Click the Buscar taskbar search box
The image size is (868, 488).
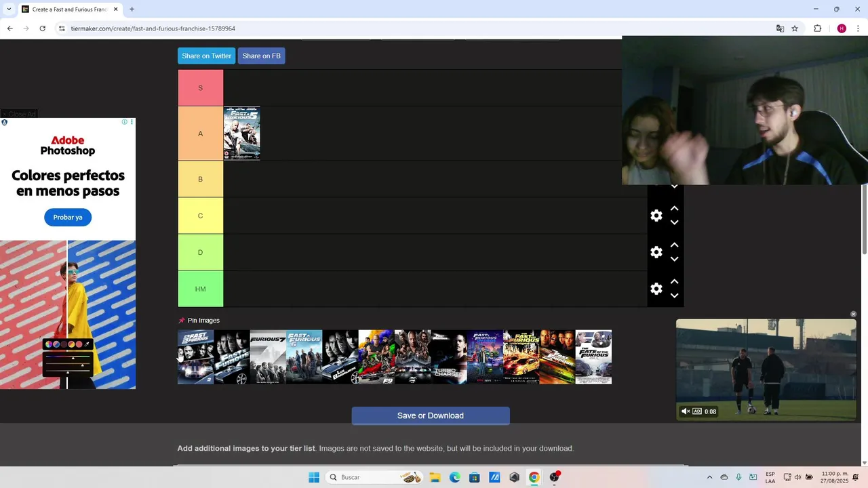coord(374,477)
